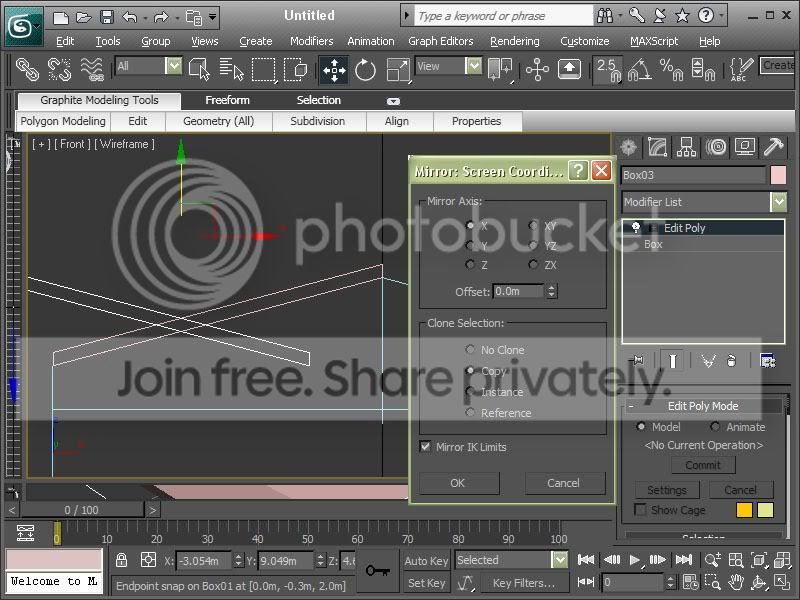Choose No Clone option
The width and height of the screenshot is (800, 600).
[470, 349]
